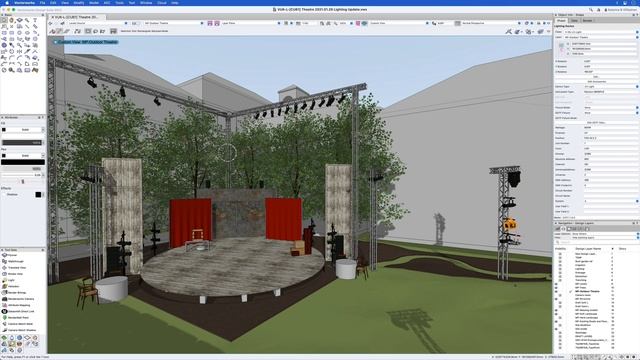Open the Layer Plane dropdown
This screenshot has width=640, height=360.
tap(251, 23)
